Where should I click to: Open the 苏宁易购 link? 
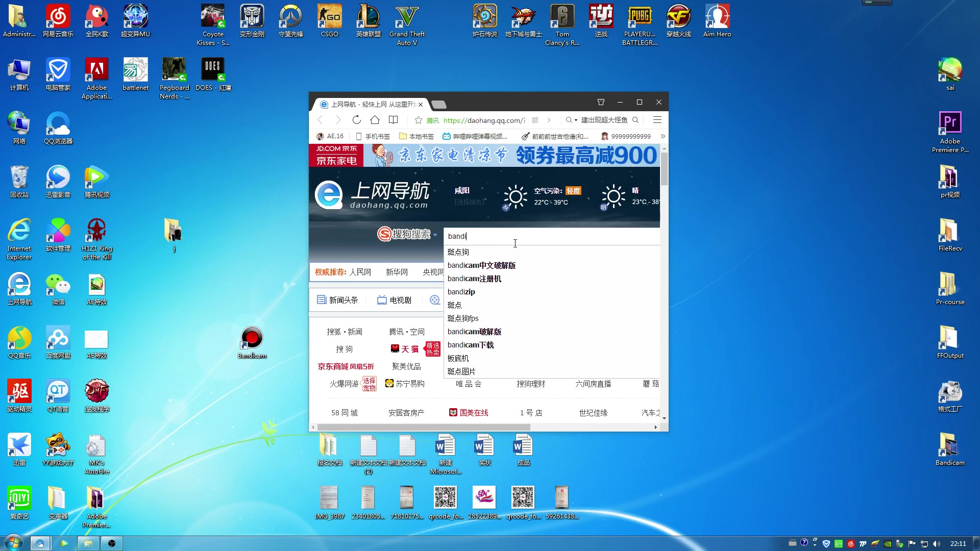pos(405,384)
